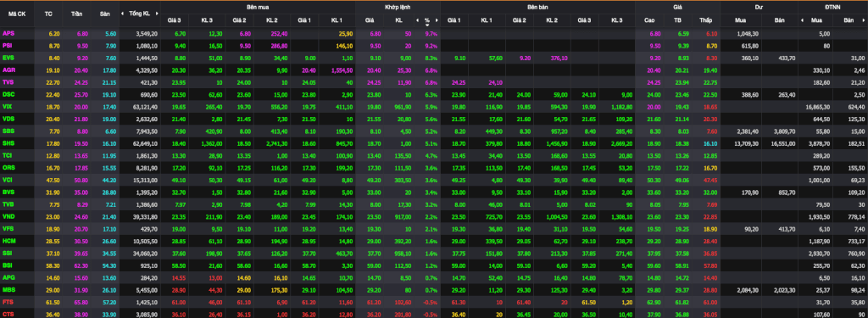The image size is (868, 318).
Task: Open the VDS stock ticker
Action: tap(8, 119)
